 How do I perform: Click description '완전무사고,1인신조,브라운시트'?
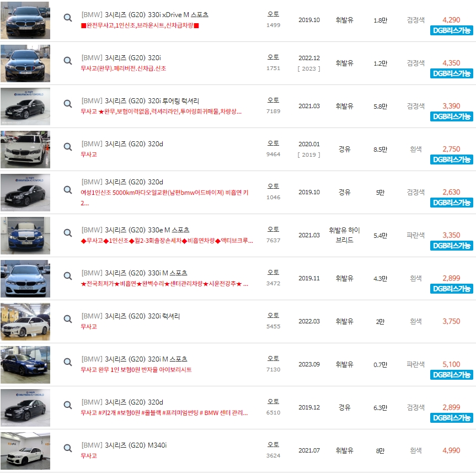click(140, 25)
